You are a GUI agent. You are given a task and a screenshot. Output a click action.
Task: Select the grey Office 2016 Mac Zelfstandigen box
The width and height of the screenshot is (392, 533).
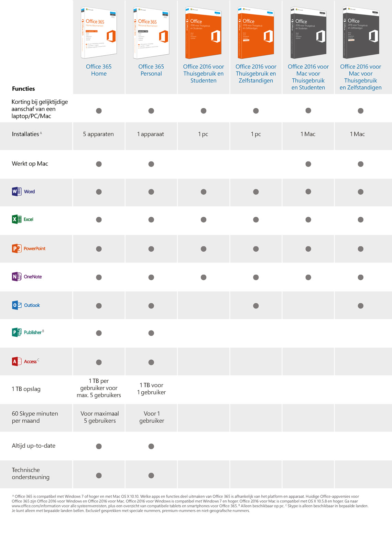coord(361,33)
